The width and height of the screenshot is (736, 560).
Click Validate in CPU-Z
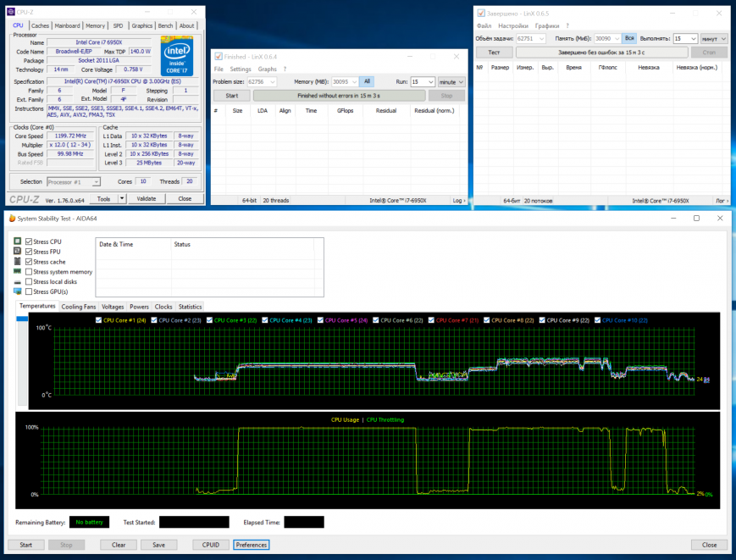(147, 199)
